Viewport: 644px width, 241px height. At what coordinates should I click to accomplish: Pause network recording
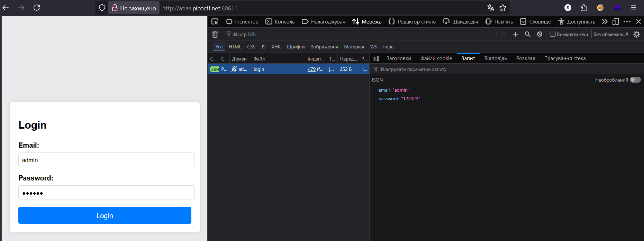pos(504,34)
